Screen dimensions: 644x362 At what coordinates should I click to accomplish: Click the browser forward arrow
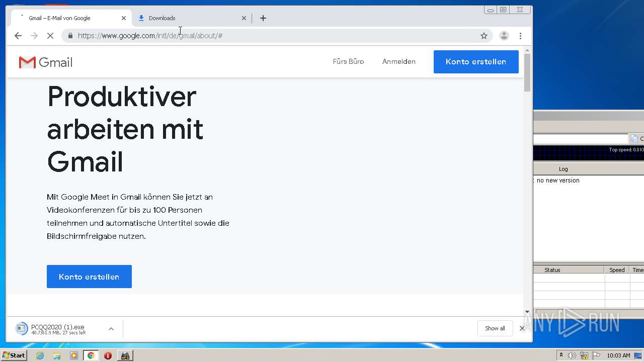34,36
